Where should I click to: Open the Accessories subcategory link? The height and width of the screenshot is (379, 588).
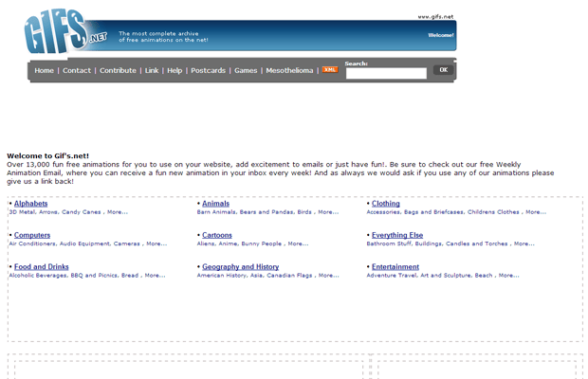pos(384,212)
